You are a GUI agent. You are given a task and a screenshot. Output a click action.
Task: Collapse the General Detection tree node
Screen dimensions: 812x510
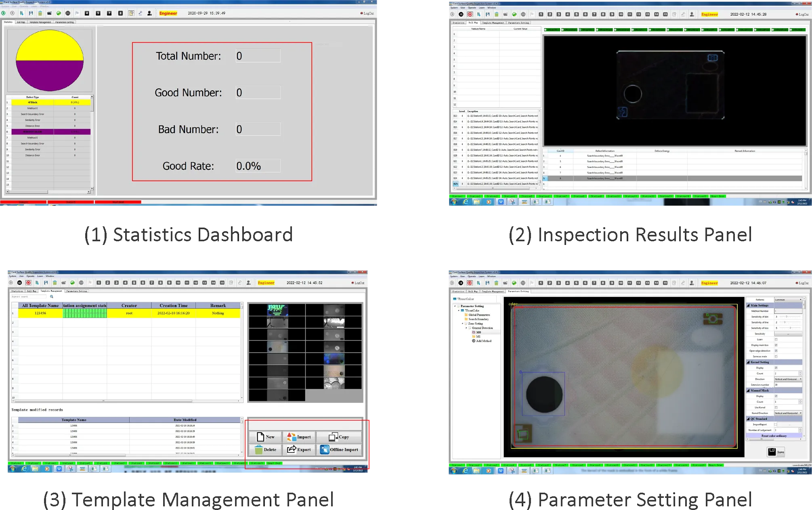click(x=466, y=328)
